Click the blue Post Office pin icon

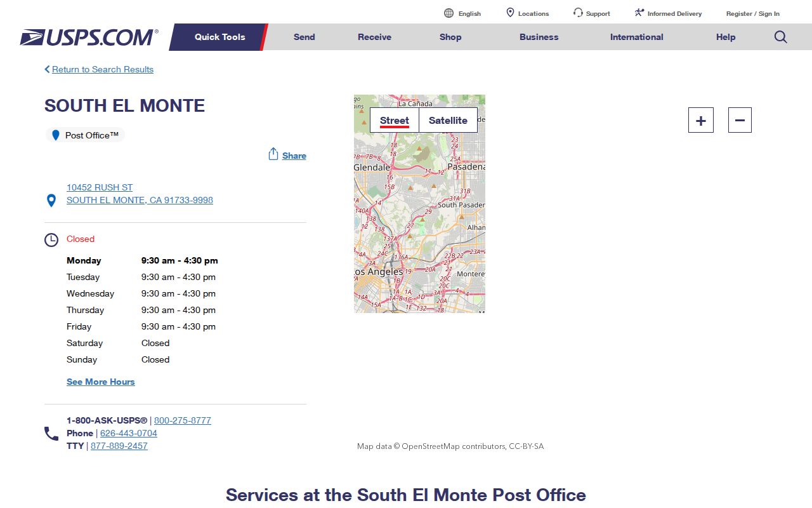(x=56, y=135)
